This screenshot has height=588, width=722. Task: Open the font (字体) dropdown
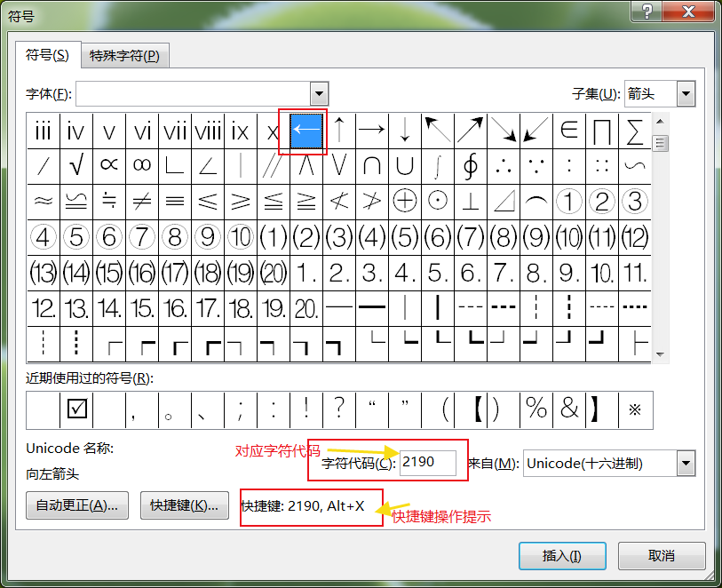tap(319, 93)
